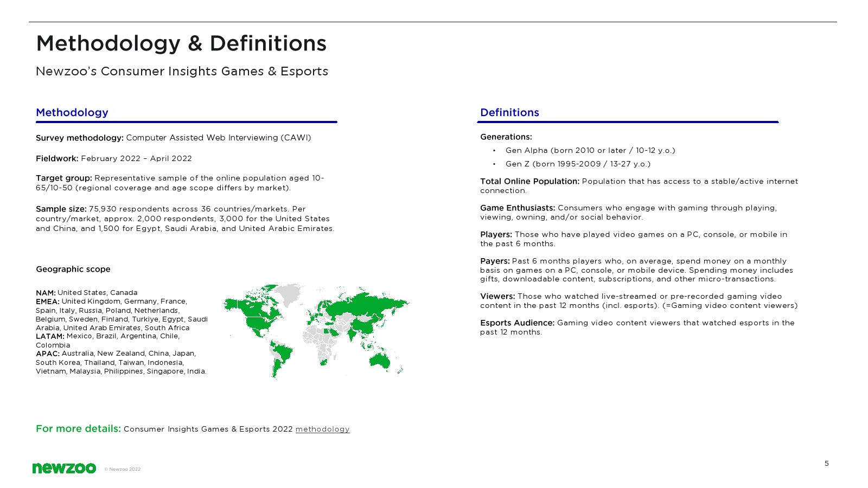Image resolution: width=868 pixels, height=488 pixels.
Task: Click the blue underline beneath Definitions
Action: pos(628,122)
